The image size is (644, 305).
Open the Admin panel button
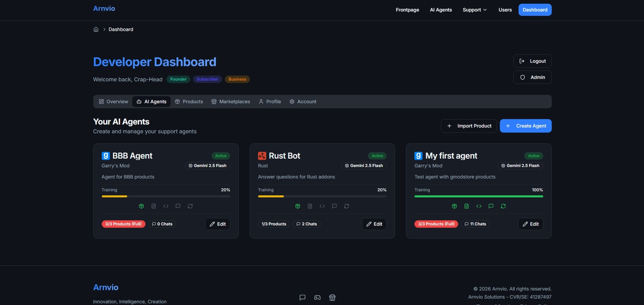coord(532,77)
